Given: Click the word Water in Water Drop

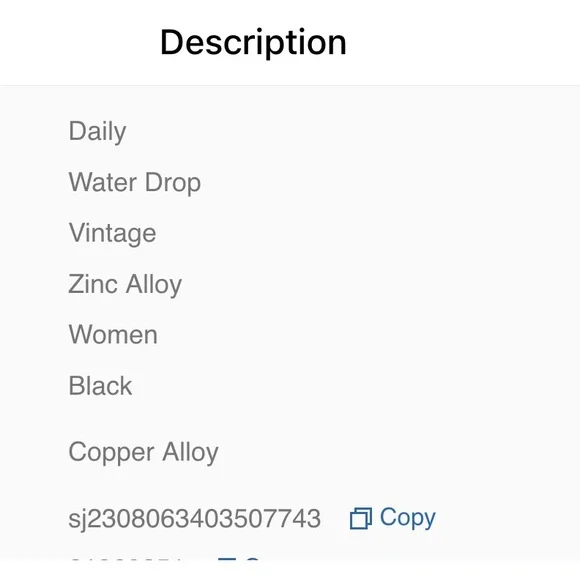Looking at the screenshot, I should [x=103, y=182].
